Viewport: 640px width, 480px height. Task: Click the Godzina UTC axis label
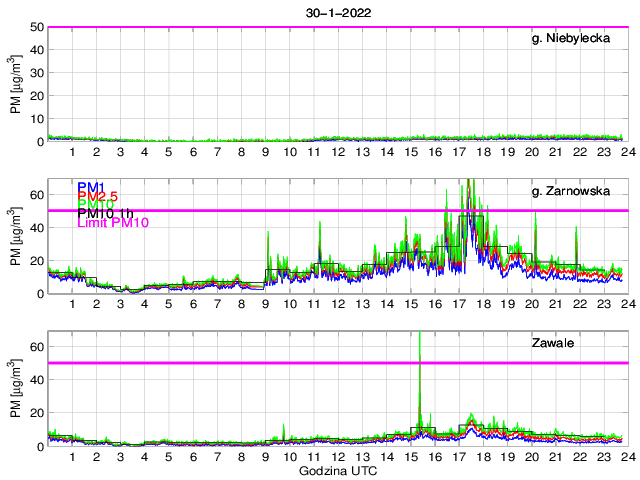point(336,470)
